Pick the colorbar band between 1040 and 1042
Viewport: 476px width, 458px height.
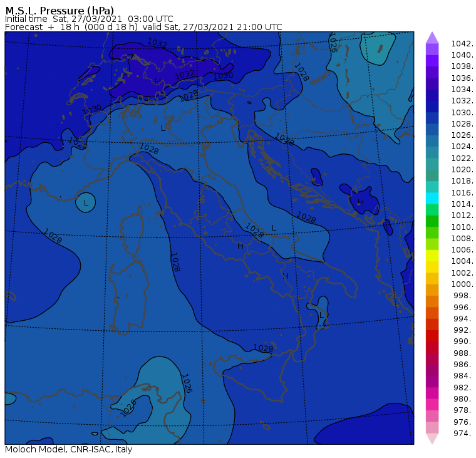point(432,49)
